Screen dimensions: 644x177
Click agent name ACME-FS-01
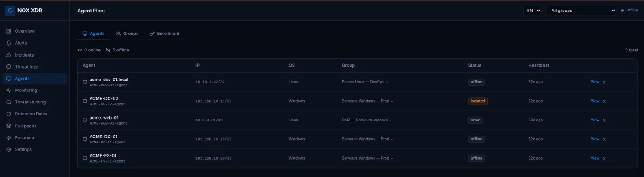pos(103,156)
